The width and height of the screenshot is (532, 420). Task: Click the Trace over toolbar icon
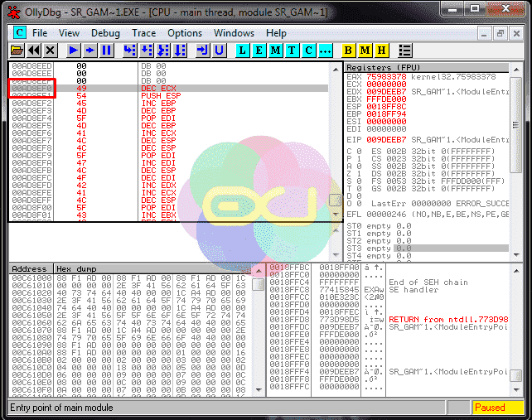point(180,51)
